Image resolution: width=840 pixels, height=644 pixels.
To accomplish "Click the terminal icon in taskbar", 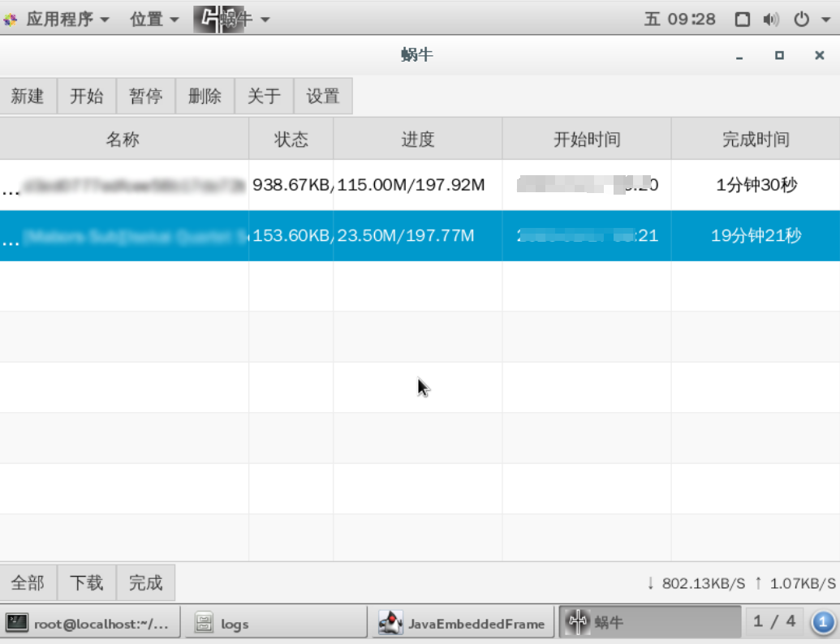I will click(x=16, y=623).
